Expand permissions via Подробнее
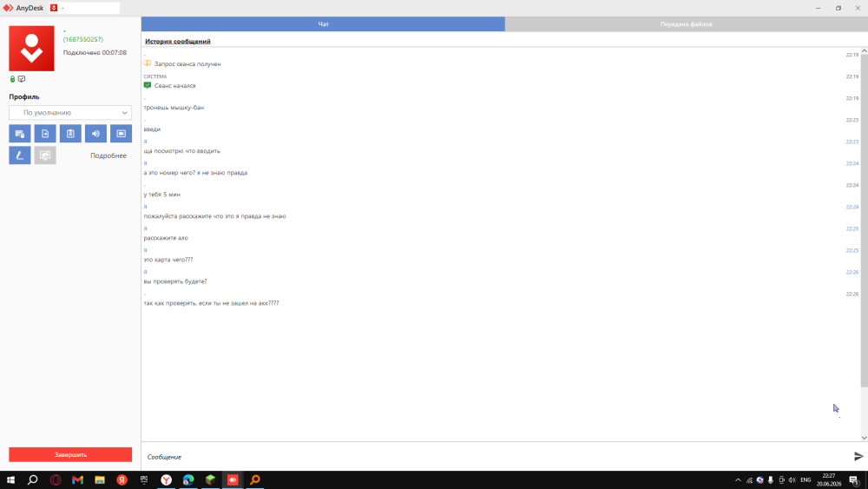 [108, 155]
